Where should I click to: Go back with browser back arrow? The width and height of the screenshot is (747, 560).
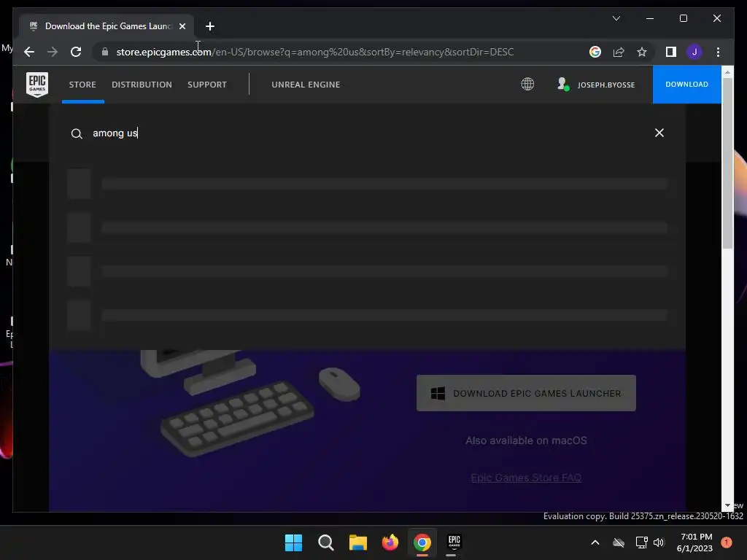pos(29,52)
